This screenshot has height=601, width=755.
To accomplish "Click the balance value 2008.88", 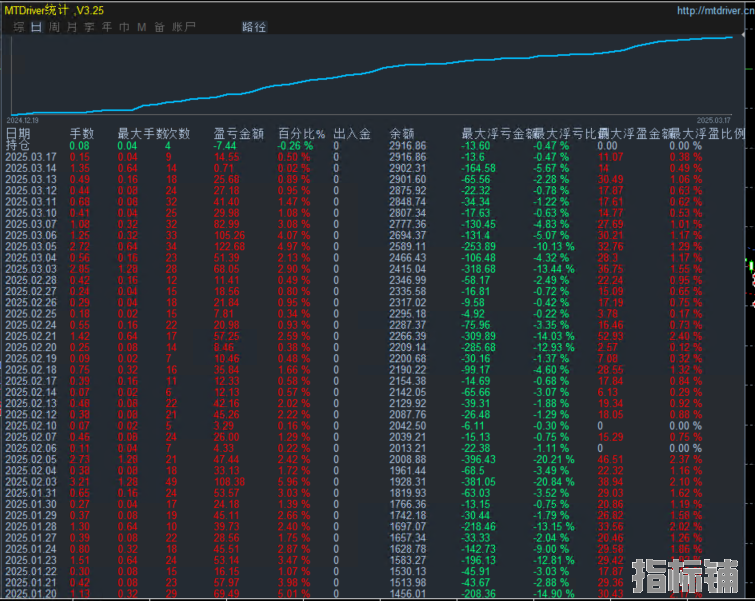I will (407, 459).
